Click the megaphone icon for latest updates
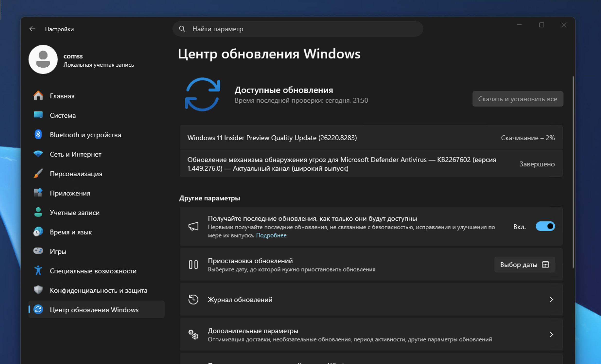Screen dimensions: 601x364 pyautogui.click(x=193, y=226)
